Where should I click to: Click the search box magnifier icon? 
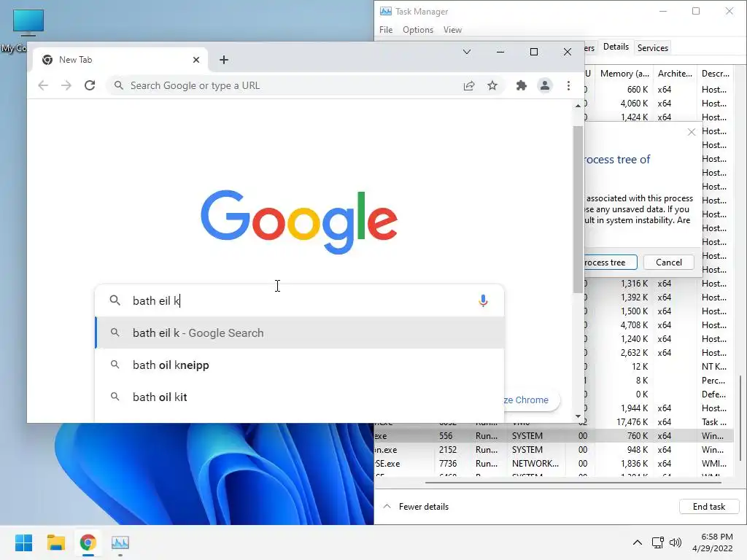click(x=115, y=300)
